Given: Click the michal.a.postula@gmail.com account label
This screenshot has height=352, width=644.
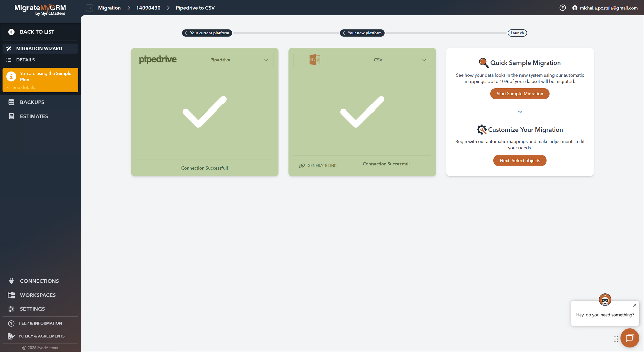Looking at the screenshot, I should [609, 8].
